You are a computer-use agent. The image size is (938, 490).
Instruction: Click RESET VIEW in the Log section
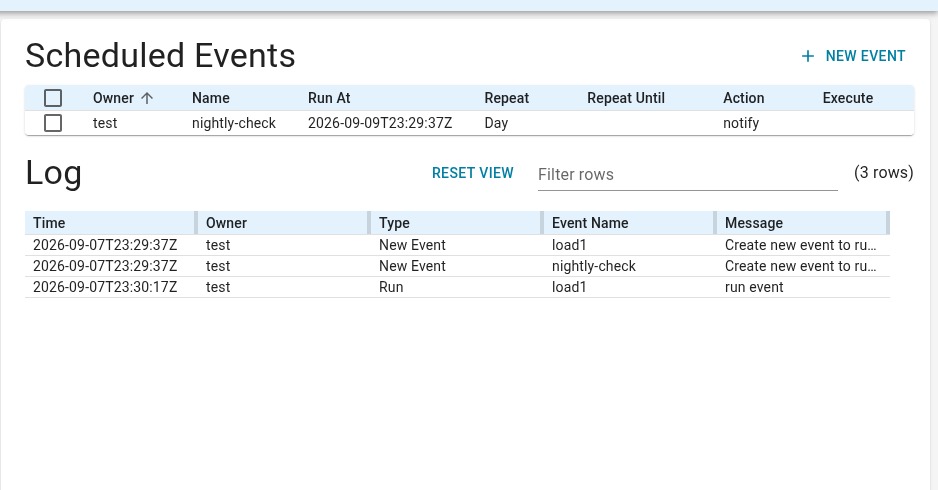[473, 173]
